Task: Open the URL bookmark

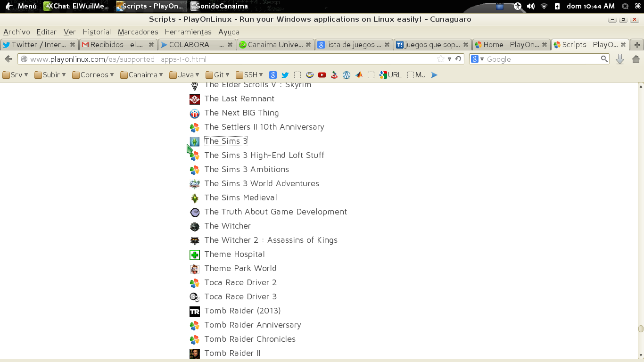Action: point(391,75)
